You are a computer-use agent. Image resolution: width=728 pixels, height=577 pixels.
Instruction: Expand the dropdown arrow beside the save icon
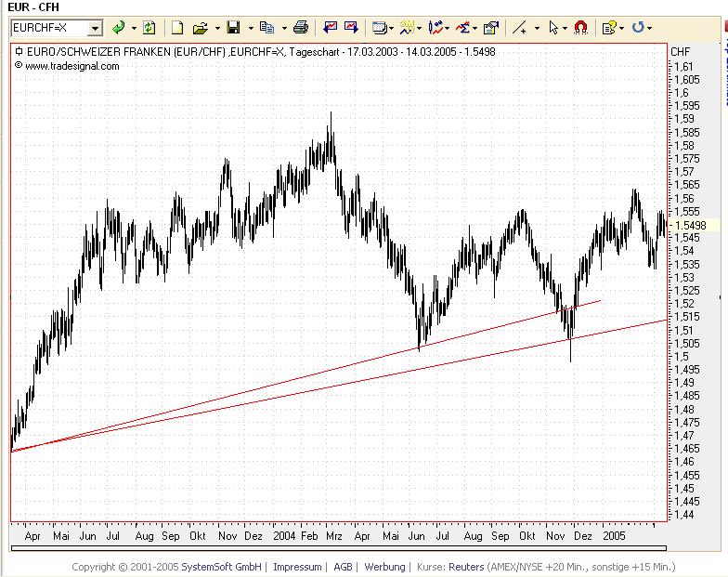click(251, 28)
